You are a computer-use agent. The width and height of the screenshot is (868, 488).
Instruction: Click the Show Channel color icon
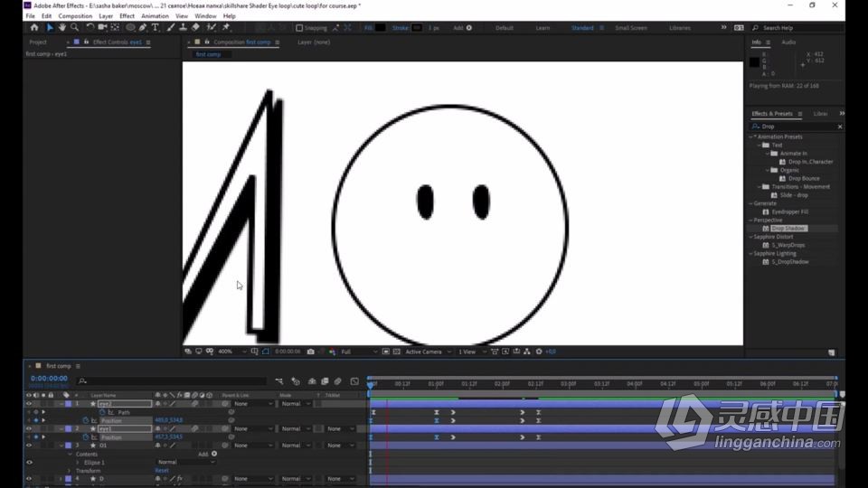pyautogui.click(x=332, y=352)
